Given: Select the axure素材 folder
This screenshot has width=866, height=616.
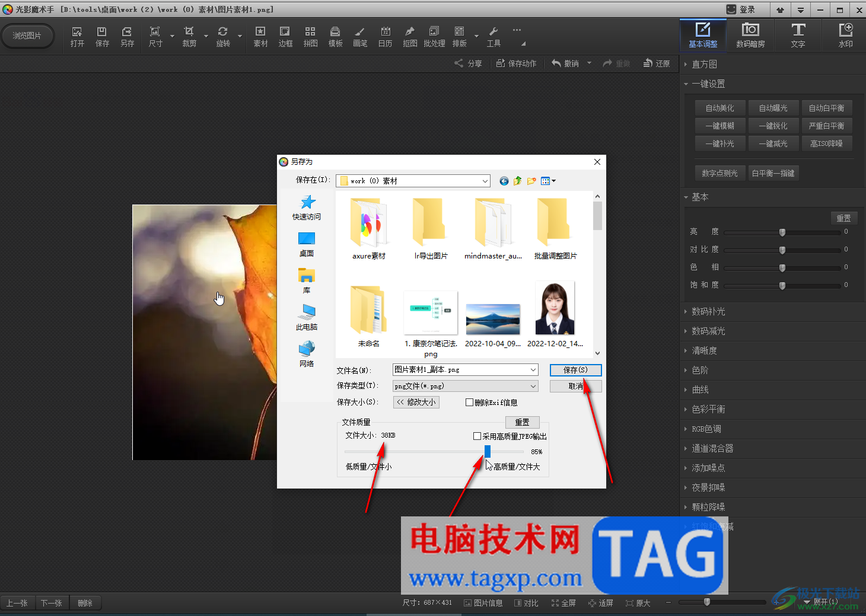Looking at the screenshot, I should tap(369, 229).
